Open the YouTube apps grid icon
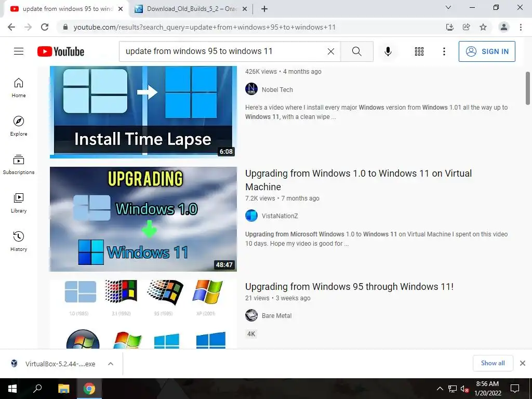 pyautogui.click(x=419, y=51)
